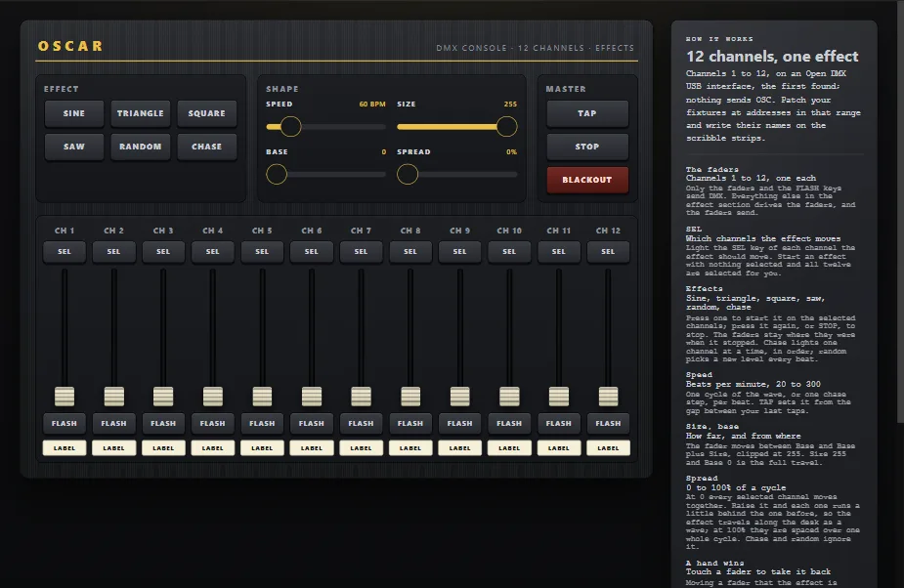Toggle SEL for CH 7
The image size is (904, 588).
361,252
